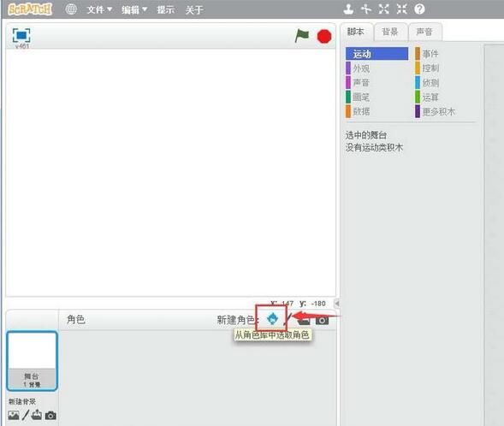Screen dimensions: 504x426
Task: Upload backdrop from file icon
Action: point(36,415)
